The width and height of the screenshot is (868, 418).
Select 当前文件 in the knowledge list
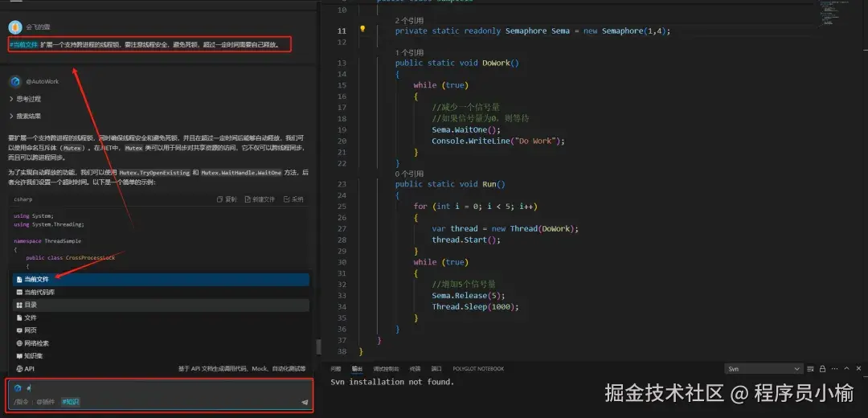click(161, 280)
